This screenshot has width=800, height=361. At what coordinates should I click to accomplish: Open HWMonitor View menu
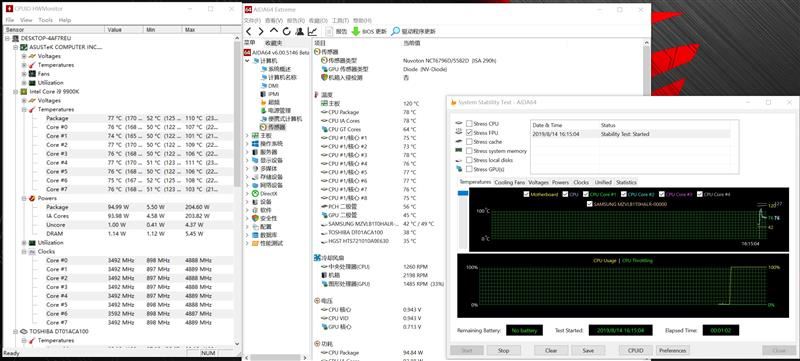(26, 20)
